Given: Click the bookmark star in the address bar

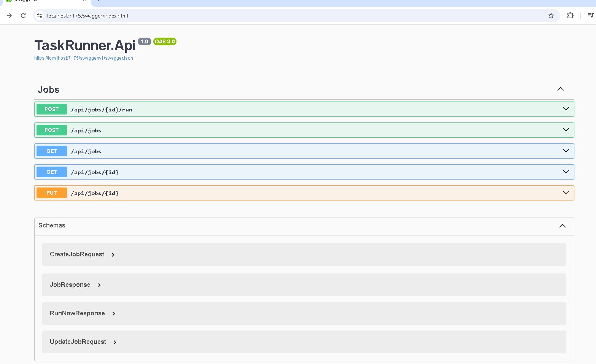Looking at the screenshot, I should pos(551,16).
